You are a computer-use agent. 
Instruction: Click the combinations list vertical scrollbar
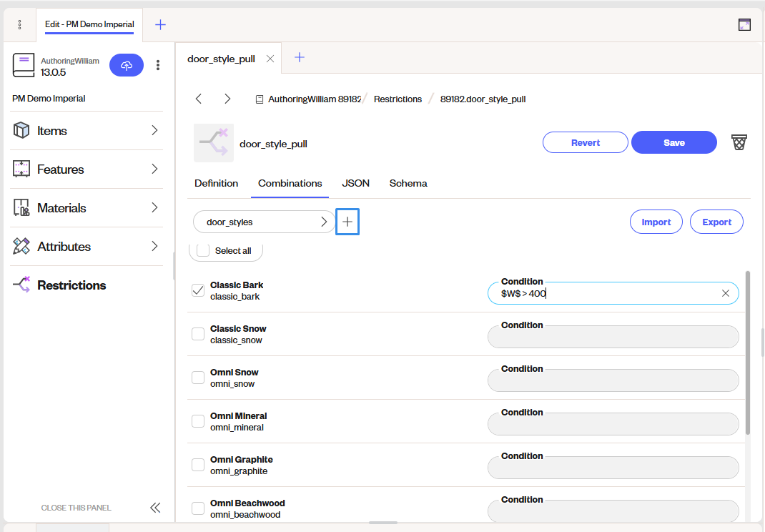click(747, 353)
